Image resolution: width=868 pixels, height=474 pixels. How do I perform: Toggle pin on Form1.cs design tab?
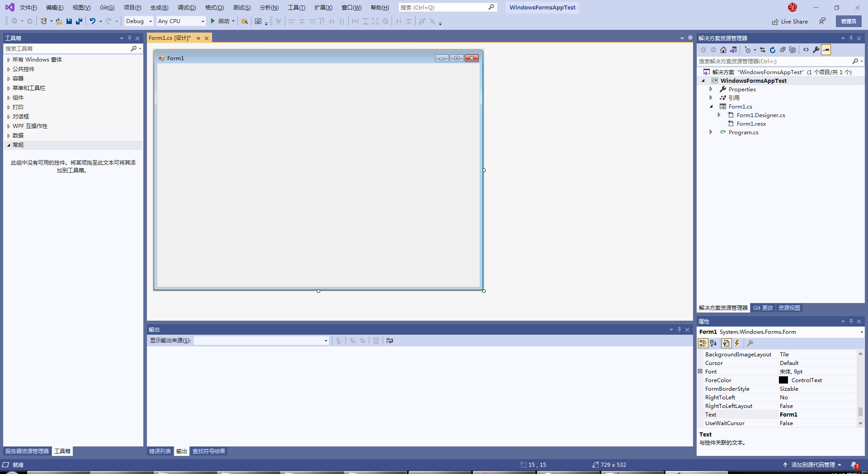point(198,38)
